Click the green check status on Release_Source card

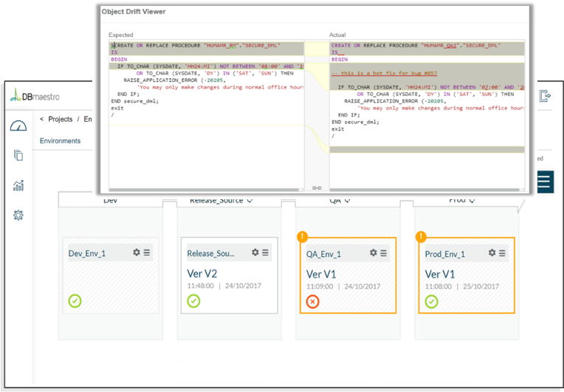[193, 301]
